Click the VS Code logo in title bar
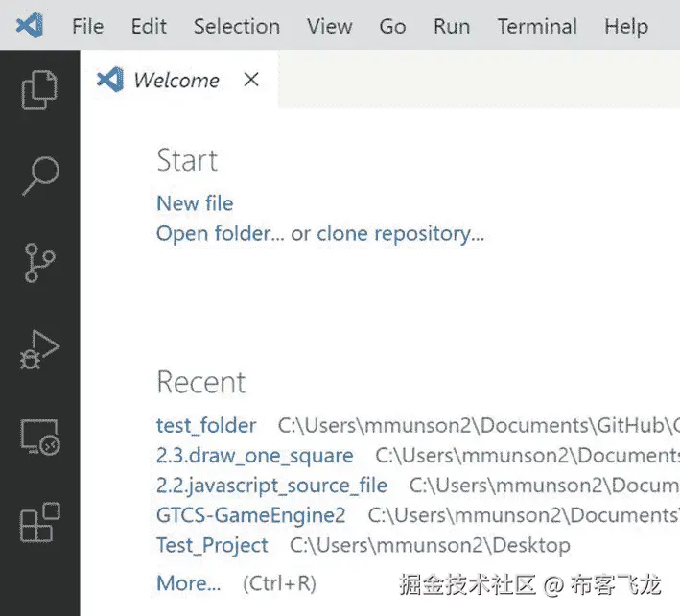 30,26
